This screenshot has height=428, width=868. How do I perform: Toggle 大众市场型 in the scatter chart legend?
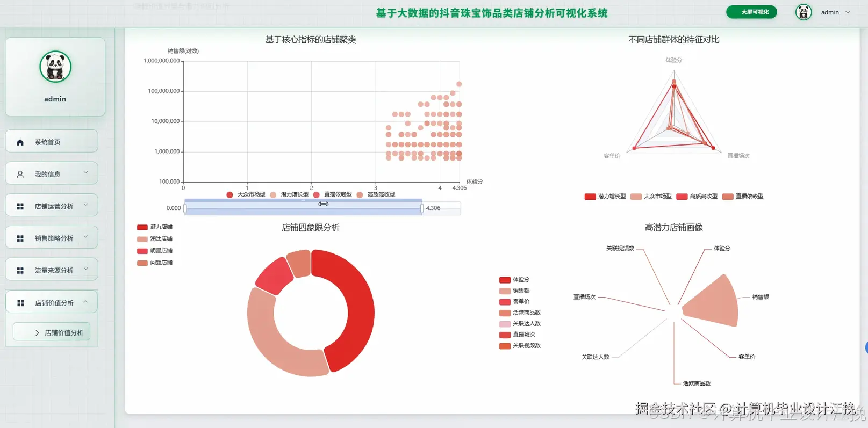246,194
